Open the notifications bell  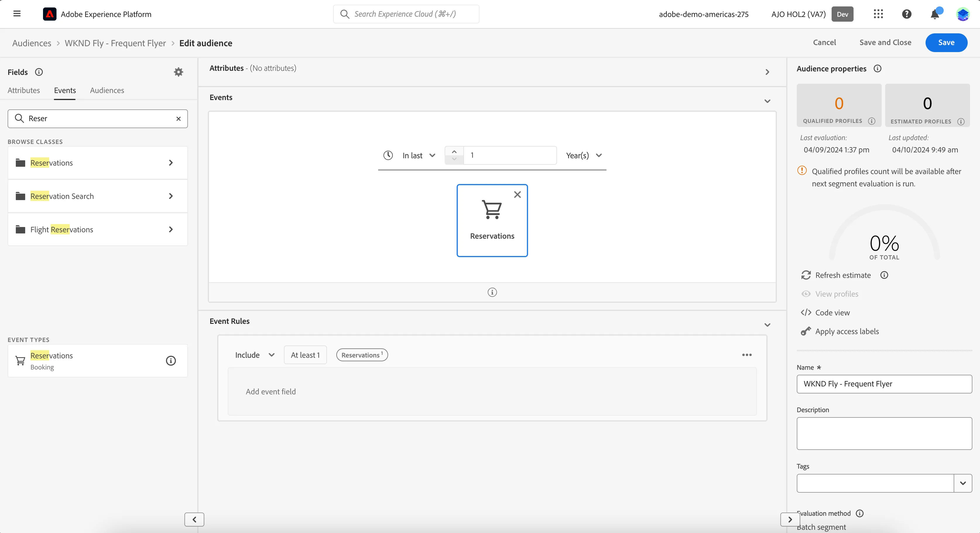click(x=935, y=14)
